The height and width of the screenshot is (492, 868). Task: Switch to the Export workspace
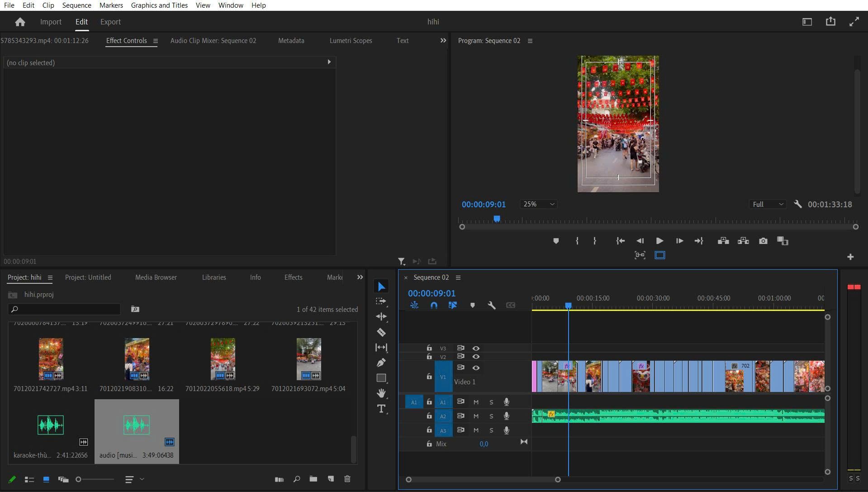pos(110,22)
